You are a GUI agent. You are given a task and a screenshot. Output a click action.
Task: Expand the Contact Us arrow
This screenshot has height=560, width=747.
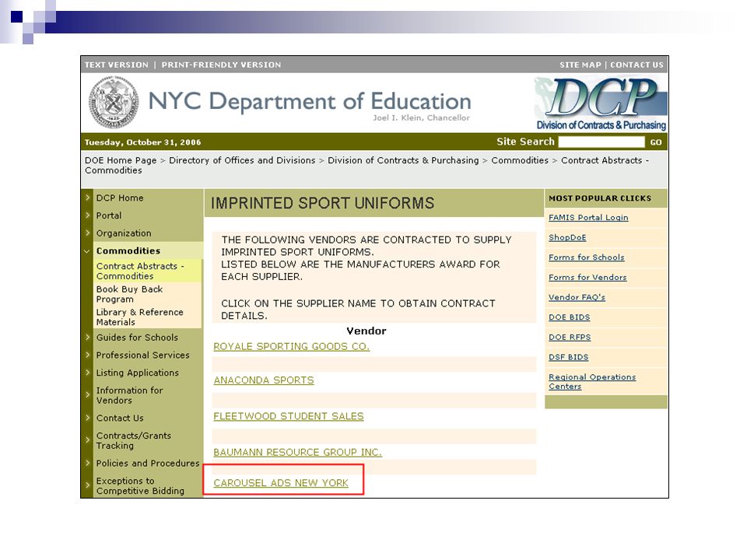tap(88, 418)
